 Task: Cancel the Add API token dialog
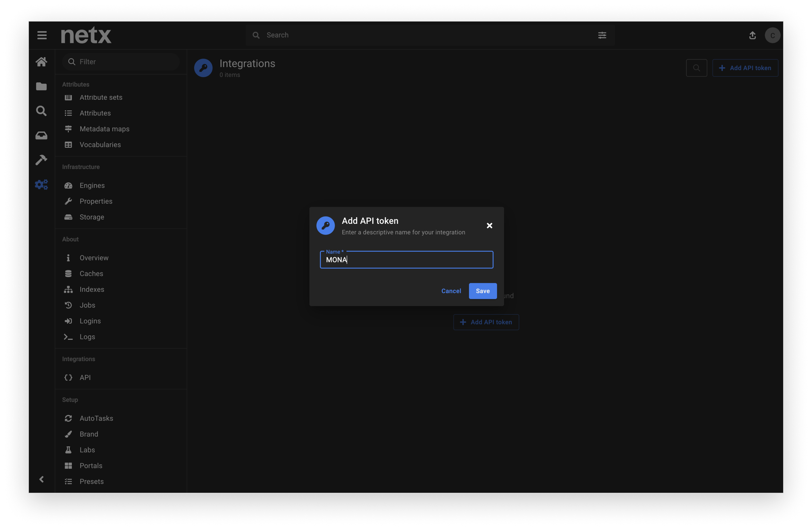pyautogui.click(x=451, y=291)
